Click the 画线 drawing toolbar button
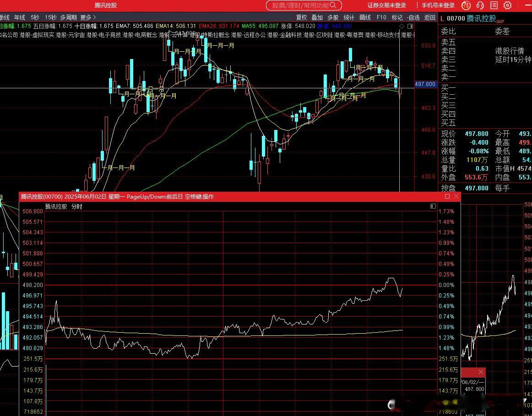Image resolution: width=532 pixels, height=416 pixels. (365, 17)
